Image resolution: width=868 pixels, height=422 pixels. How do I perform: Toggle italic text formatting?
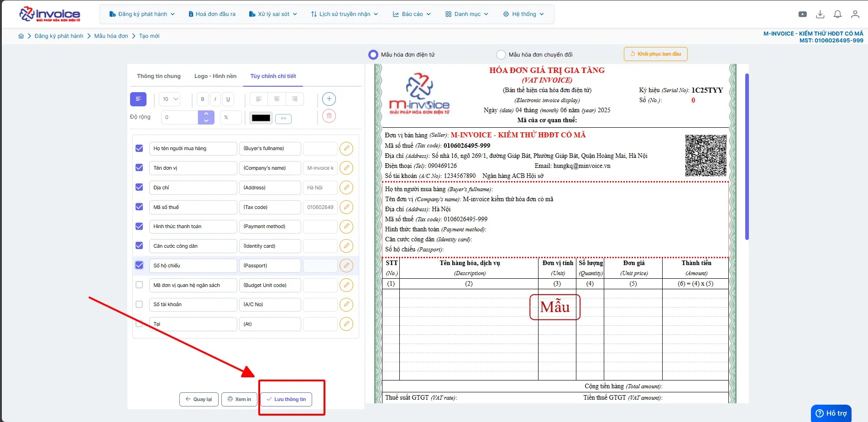(x=215, y=99)
